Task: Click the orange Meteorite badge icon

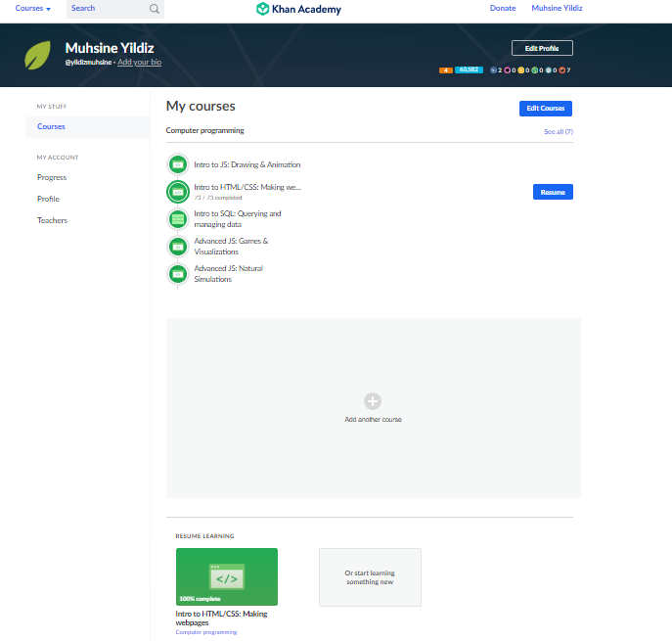Action: pos(561,70)
